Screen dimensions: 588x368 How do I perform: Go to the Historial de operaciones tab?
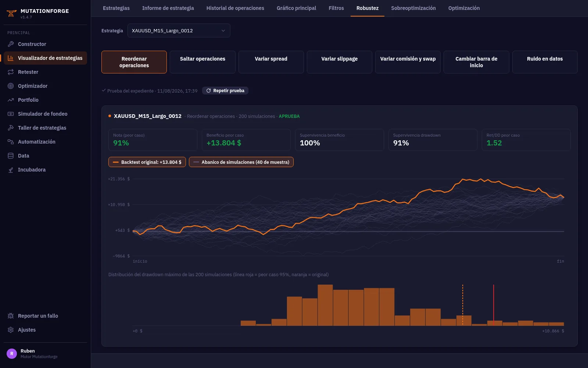click(x=235, y=8)
